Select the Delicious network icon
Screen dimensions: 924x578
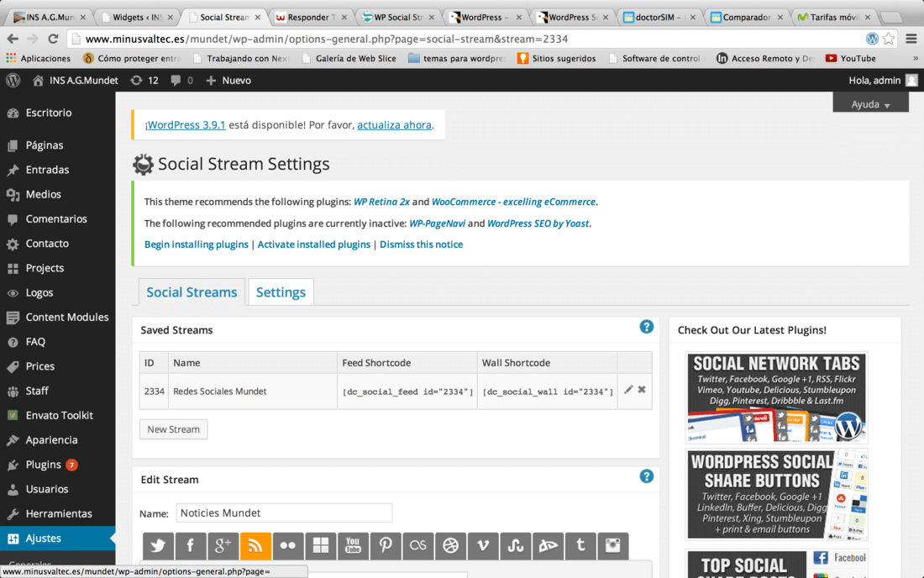click(x=321, y=545)
